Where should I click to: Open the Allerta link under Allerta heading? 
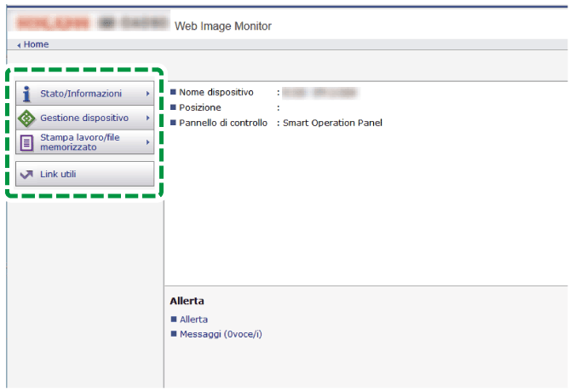(193, 320)
